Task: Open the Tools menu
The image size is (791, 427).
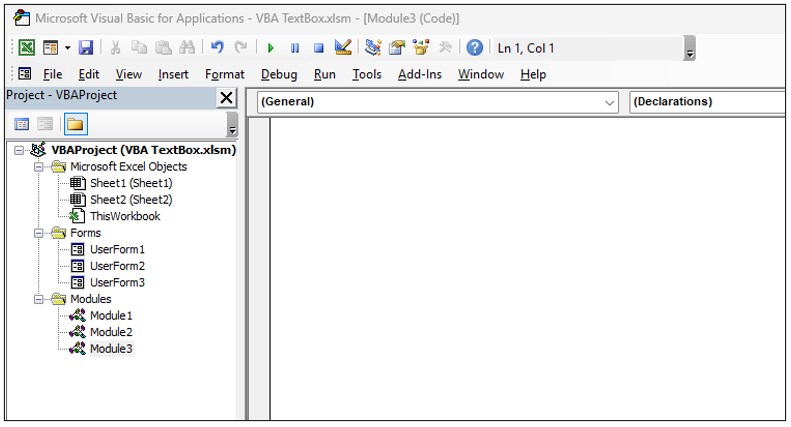Action: 367,75
